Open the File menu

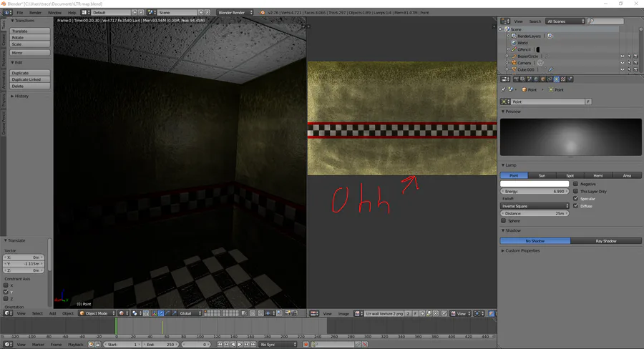tap(20, 13)
